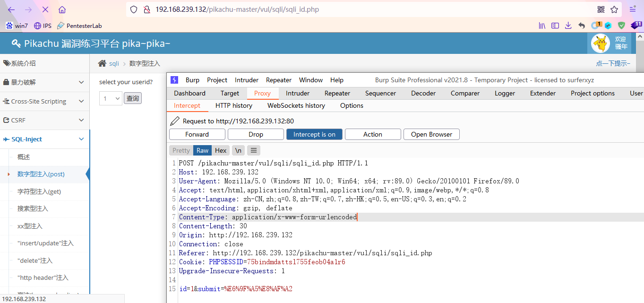Switch to the Dashboard tab
The image size is (644, 303).
[x=189, y=93]
